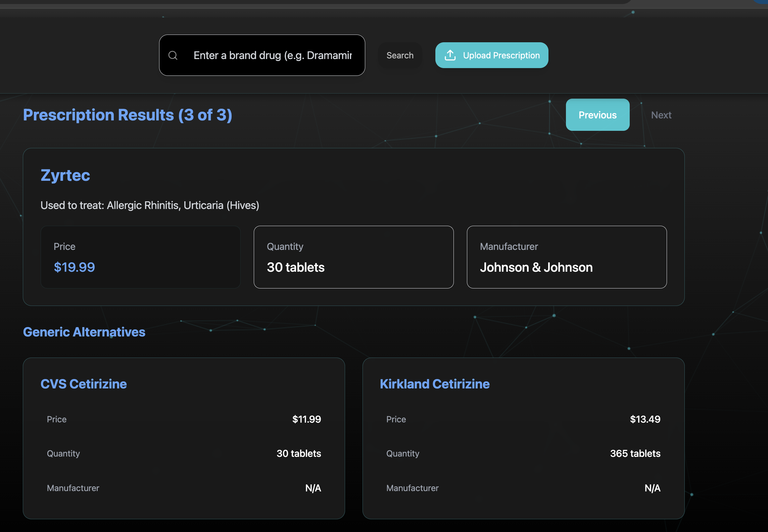Viewport: 768px width, 532px height.
Task: Click the brand drug search input field
Action: [x=272, y=55]
